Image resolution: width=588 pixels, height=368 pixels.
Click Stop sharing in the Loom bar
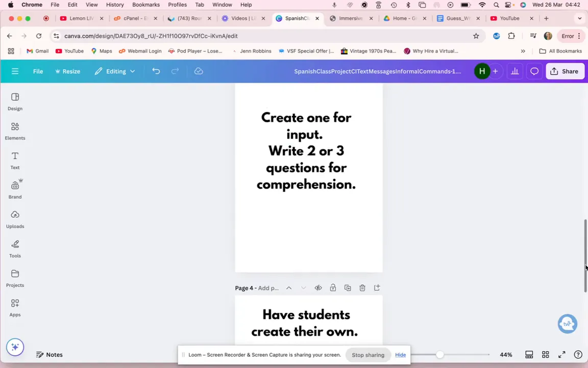click(367, 355)
